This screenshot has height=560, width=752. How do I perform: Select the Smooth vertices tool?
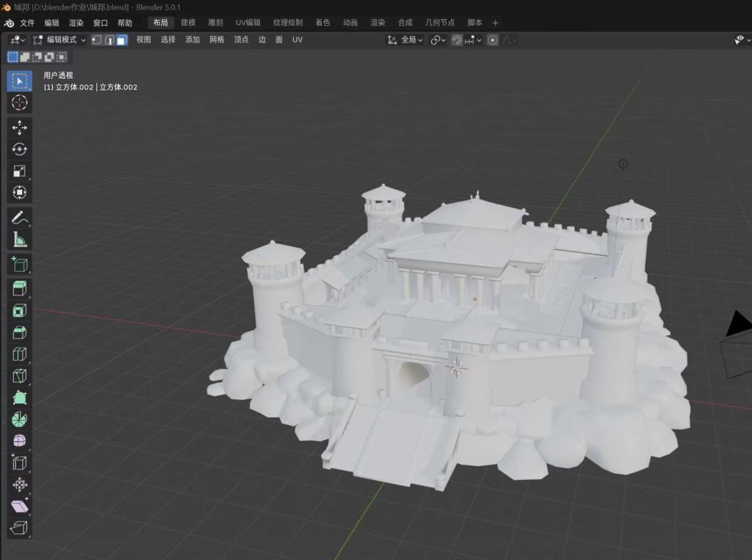19,441
